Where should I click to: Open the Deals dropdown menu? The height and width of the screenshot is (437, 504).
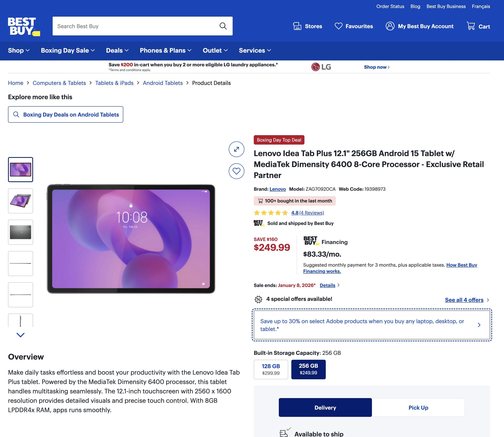click(117, 50)
